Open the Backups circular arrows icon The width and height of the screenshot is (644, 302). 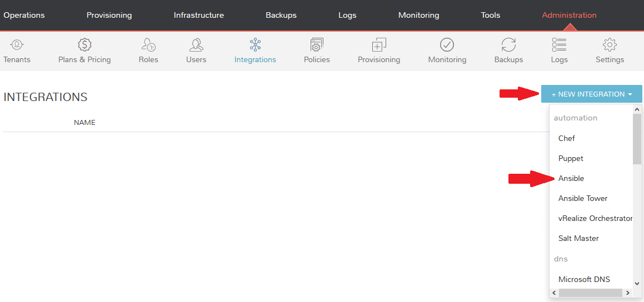(x=508, y=45)
